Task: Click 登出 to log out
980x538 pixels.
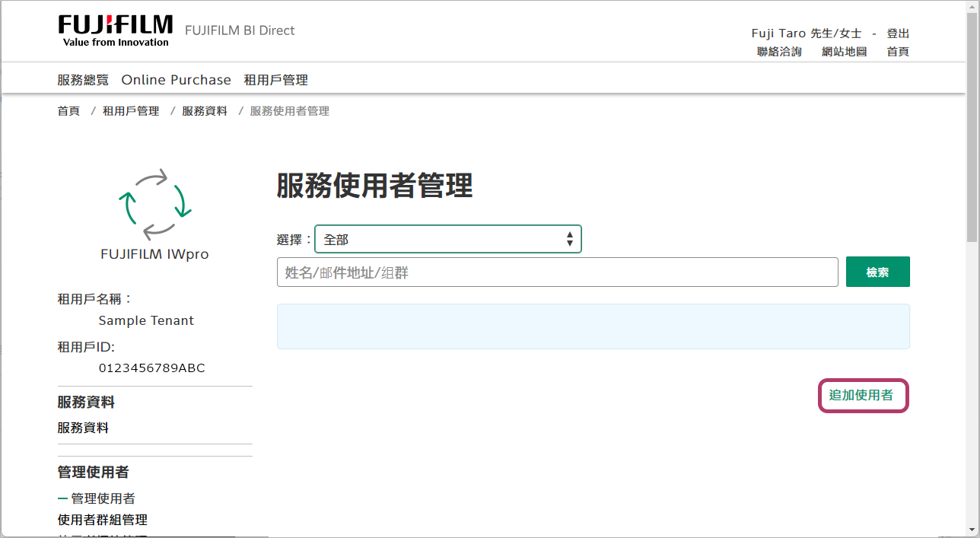Action: click(897, 33)
